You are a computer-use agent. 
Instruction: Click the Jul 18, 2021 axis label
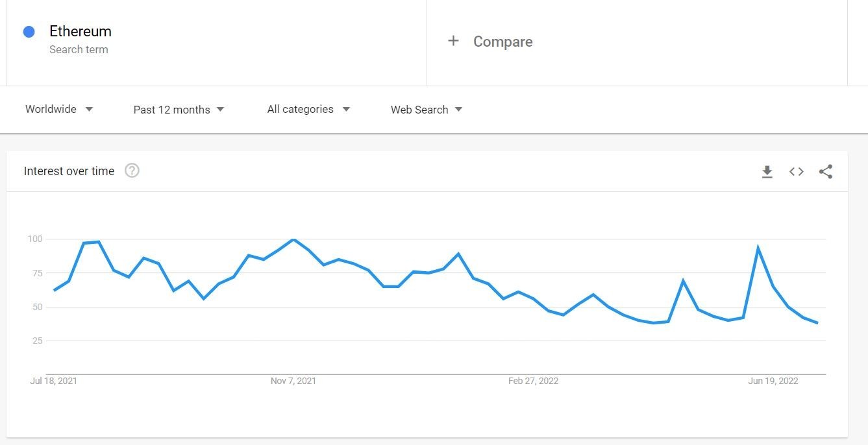(53, 381)
